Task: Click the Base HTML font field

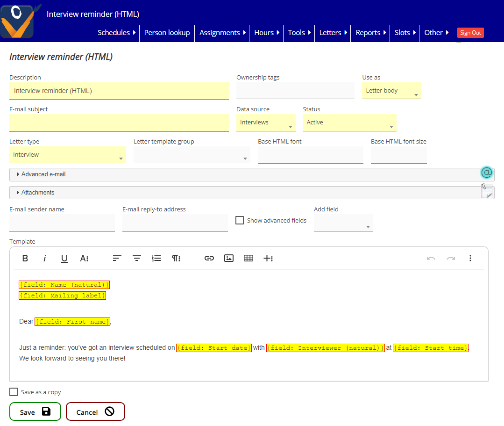Action: [311, 155]
